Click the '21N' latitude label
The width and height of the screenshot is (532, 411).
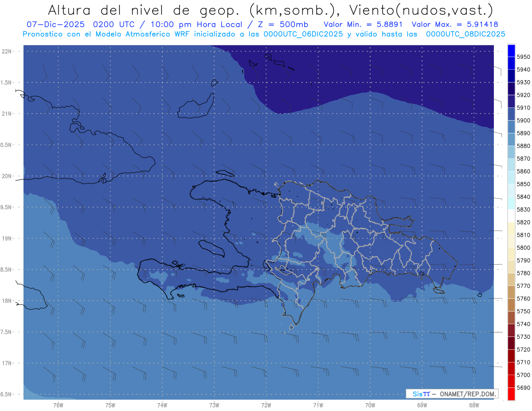click(x=7, y=114)
